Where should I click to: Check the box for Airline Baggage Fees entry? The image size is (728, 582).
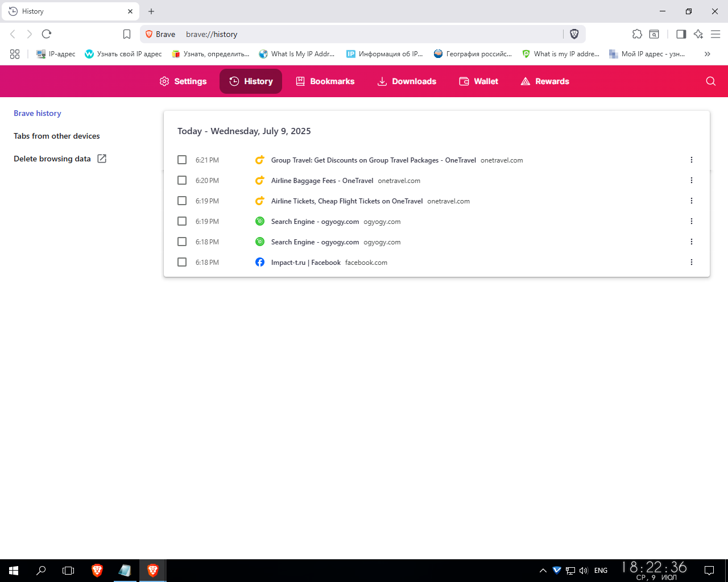tap(182, 180)
